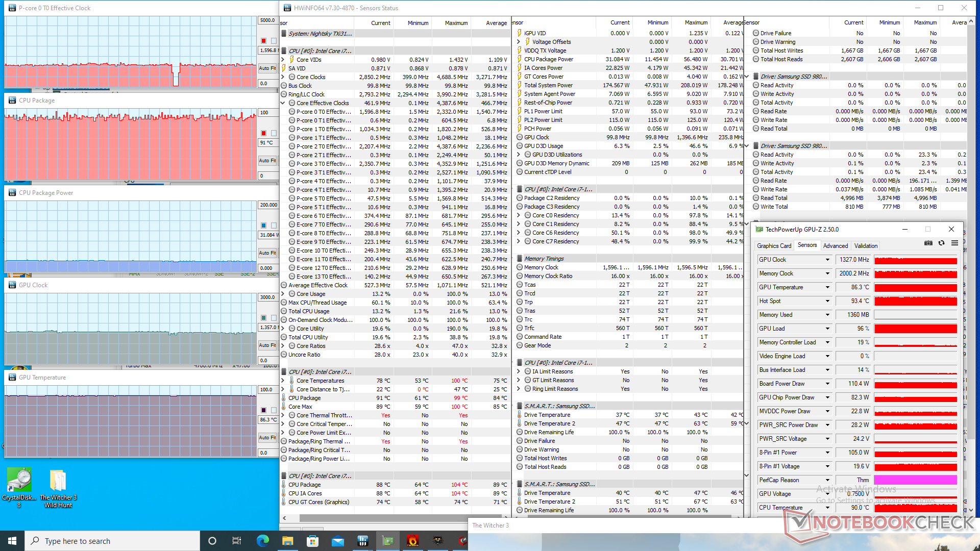Click red color swatch in CPU Package graph
The width and height of the screenshot is (980, 551).
[x=263, y=133]
